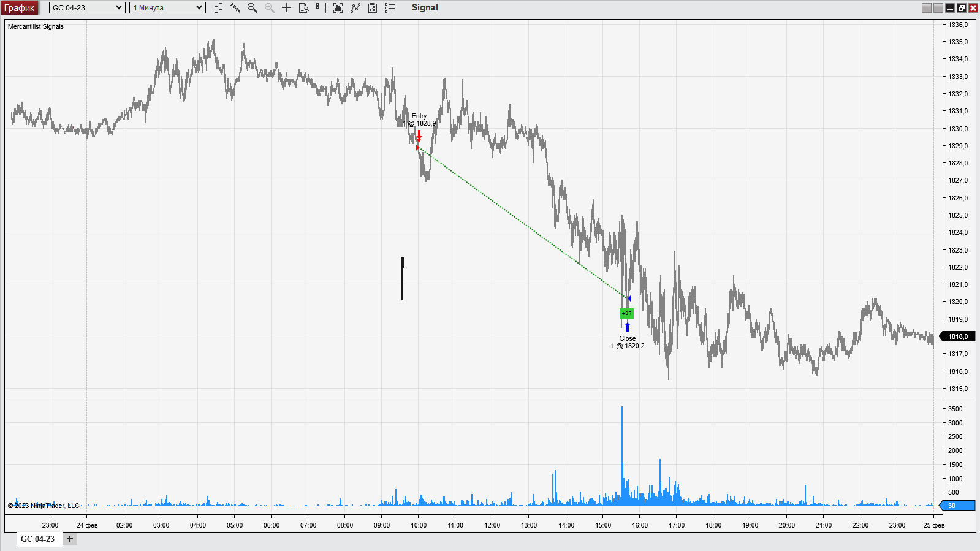Open the indicators icon
Screen dimensions: 980x551
[355, 8]
